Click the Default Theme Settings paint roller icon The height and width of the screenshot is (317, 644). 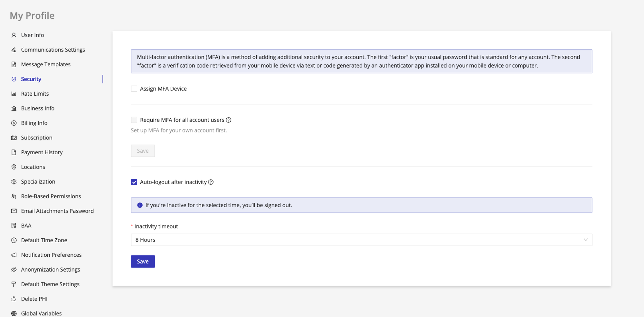tap(14, 284)
